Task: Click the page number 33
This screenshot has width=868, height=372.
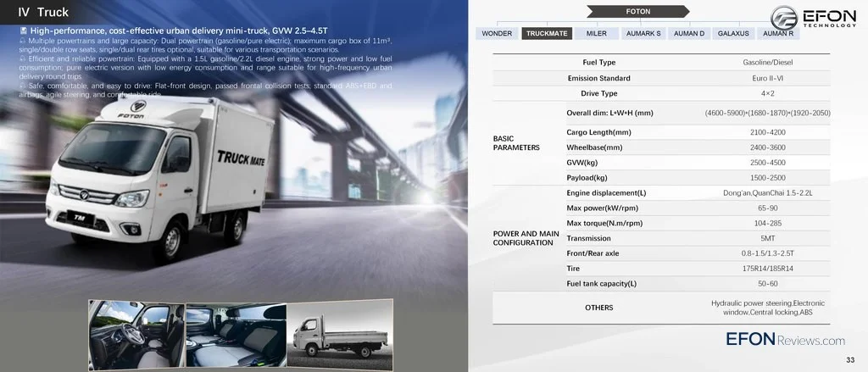Action: point(850,359)
